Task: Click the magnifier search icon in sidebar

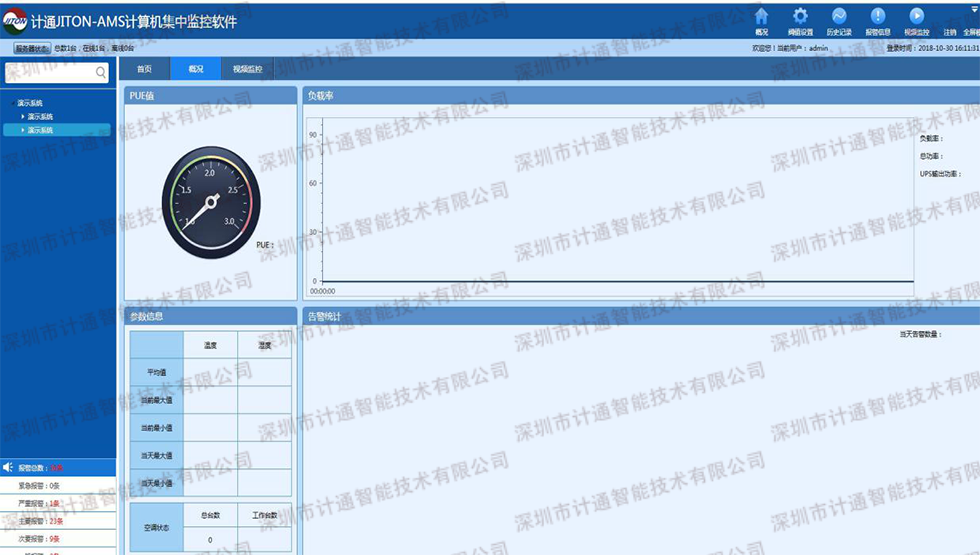Action: 101,72
